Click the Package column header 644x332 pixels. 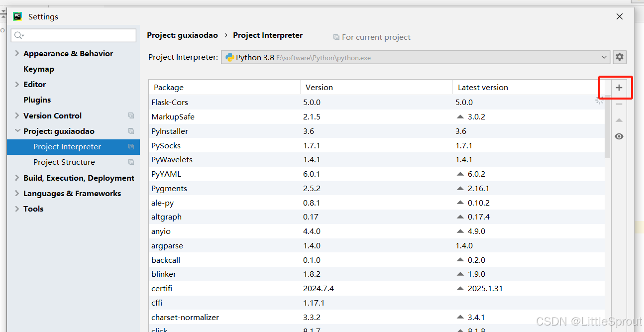point(224,88)
